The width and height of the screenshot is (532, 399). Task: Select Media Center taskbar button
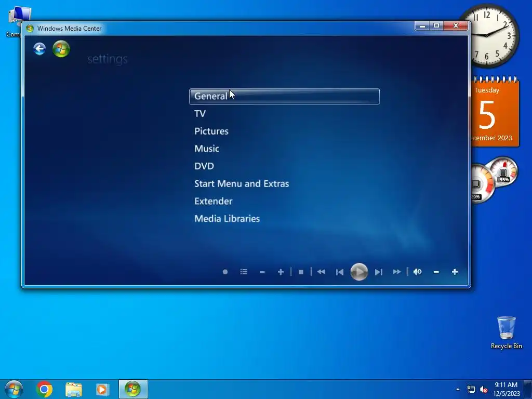click(133, 389)
